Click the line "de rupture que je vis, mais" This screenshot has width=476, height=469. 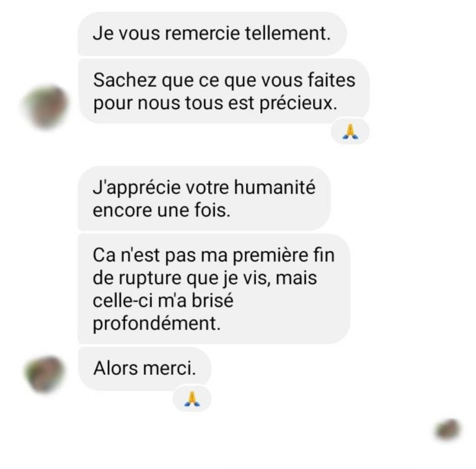coord(205,278)
